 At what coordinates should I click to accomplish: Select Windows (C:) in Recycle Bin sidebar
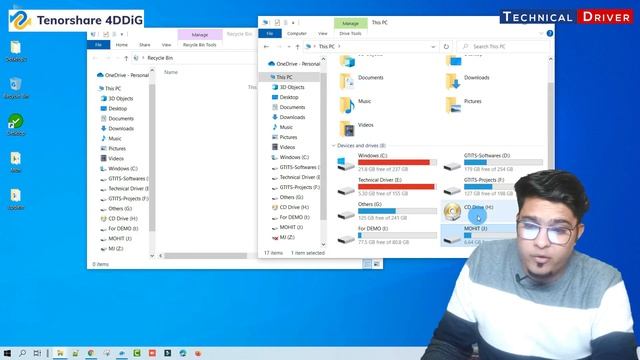(x=119, y=169)
